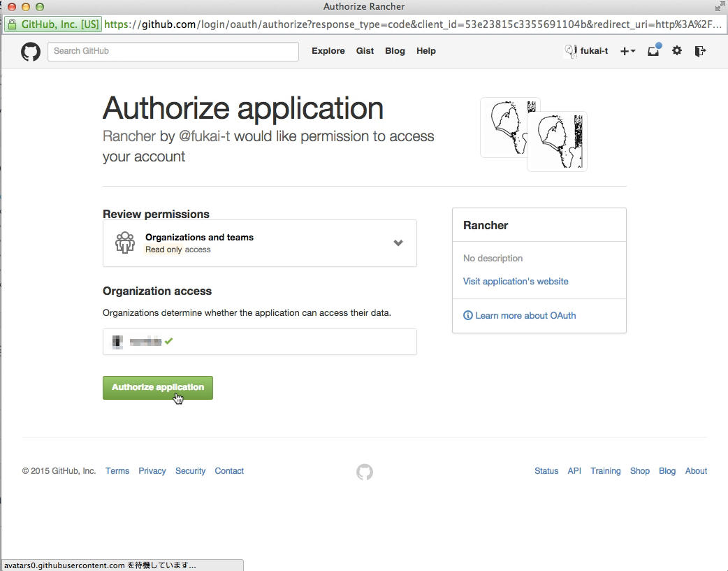The image size is (728, 571).
Task: Open the Privacy footer link
Action: (152, 470)
